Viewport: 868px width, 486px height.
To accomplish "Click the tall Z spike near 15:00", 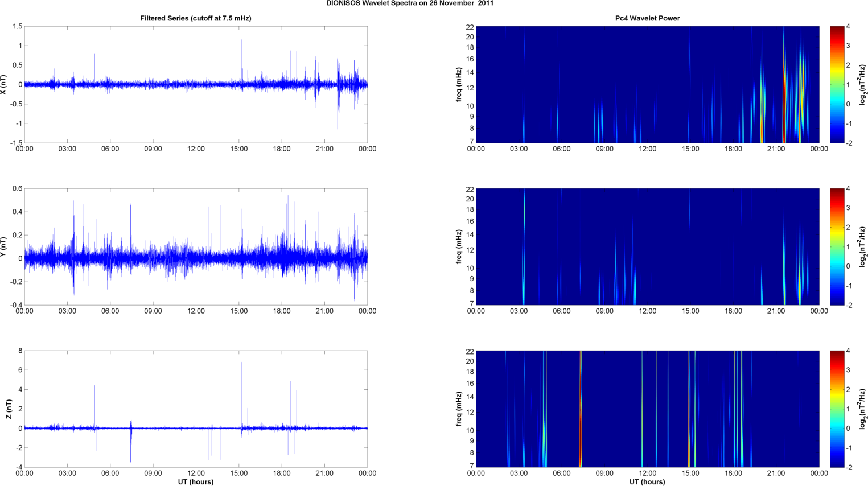I will (x=241, y=396).
